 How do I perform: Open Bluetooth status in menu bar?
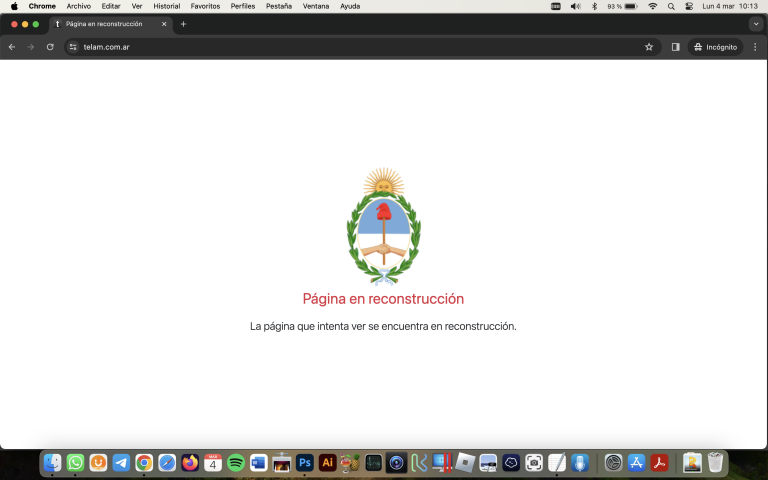[x=594, y=6]
